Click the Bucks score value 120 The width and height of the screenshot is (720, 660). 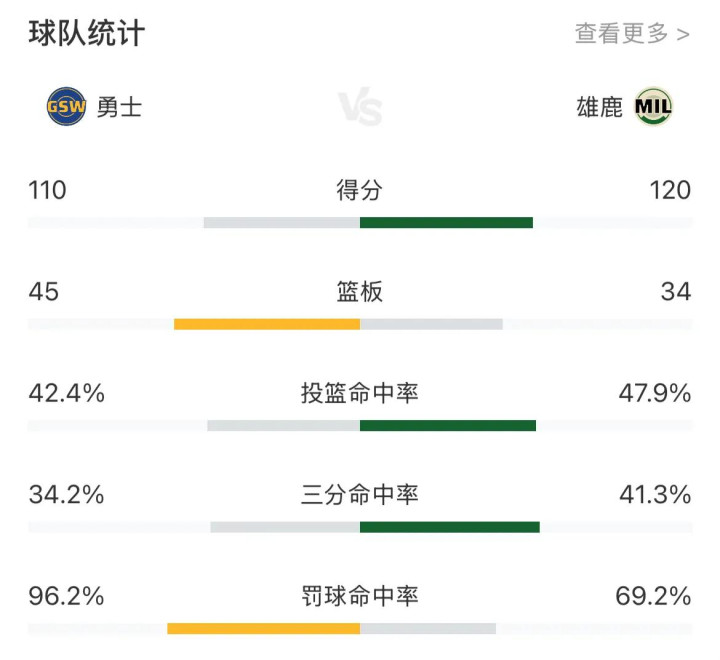pos(670,190)
